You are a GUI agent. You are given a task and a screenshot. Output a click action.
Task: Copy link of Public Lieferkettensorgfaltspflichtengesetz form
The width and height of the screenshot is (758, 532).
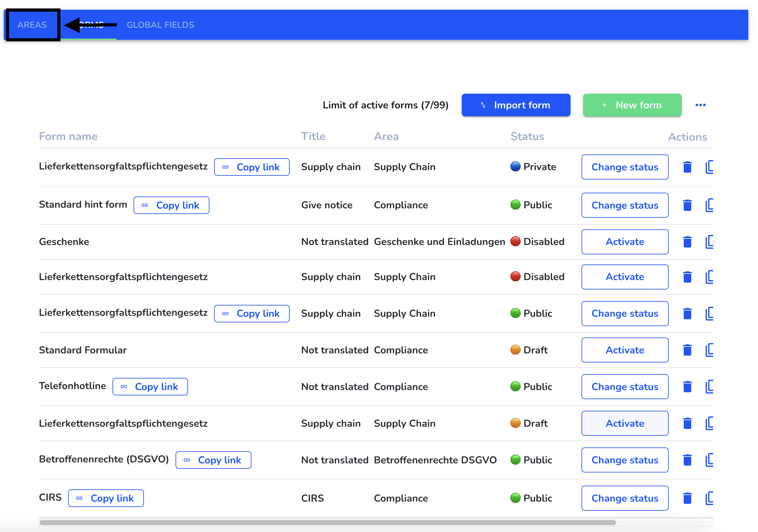coord(251,314)
